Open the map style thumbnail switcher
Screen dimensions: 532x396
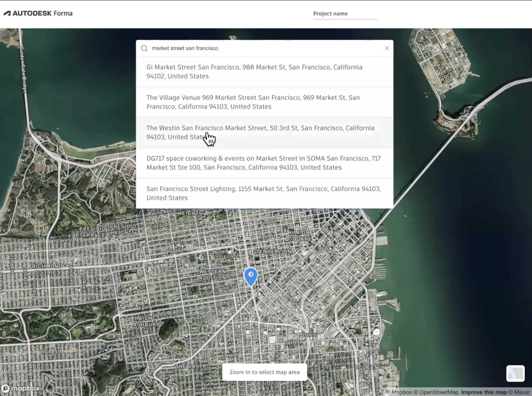pos(515,373)
